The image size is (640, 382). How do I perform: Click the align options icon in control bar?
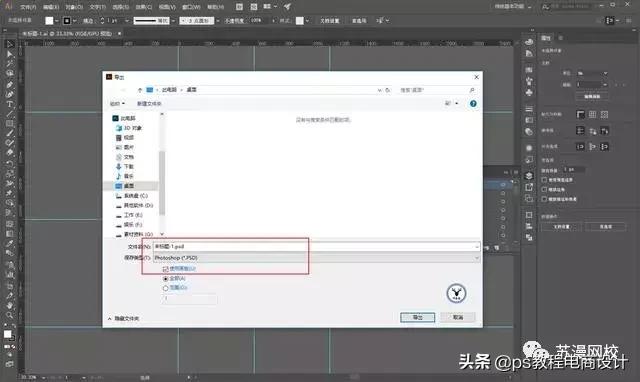pyautogui.click(x=609, y=20)
